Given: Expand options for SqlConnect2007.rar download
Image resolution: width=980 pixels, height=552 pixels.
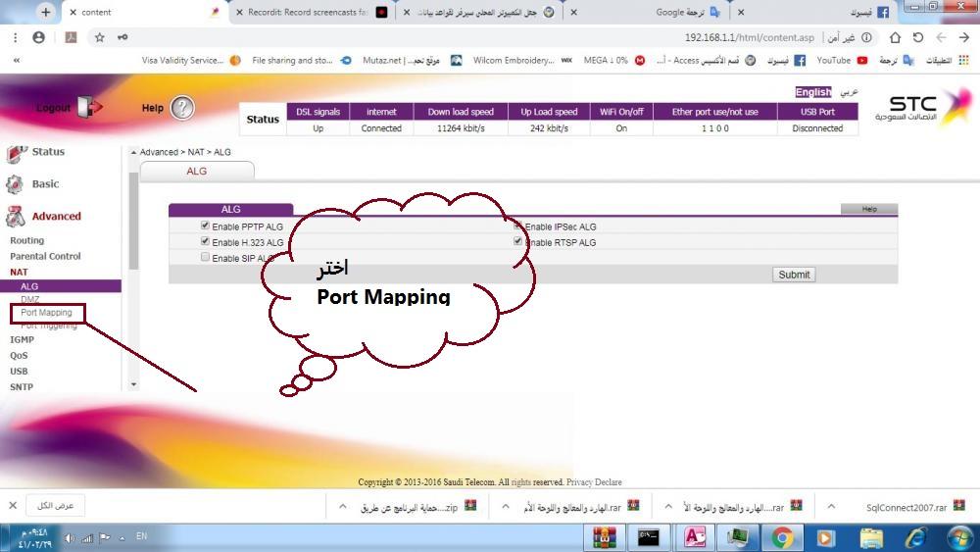Looking at the screenshot, I should [831, 507].
